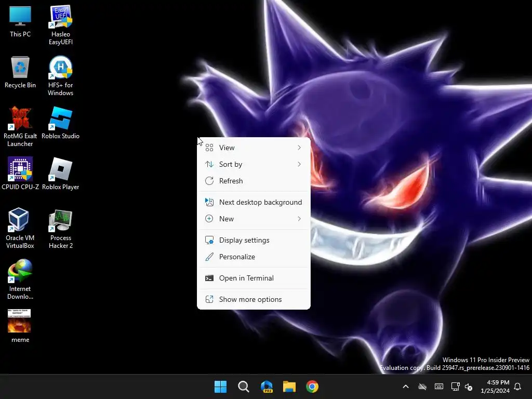Viewport: 532px width, 399px height.
Task: Choose Open in Terminal
Action: [254, 278]
